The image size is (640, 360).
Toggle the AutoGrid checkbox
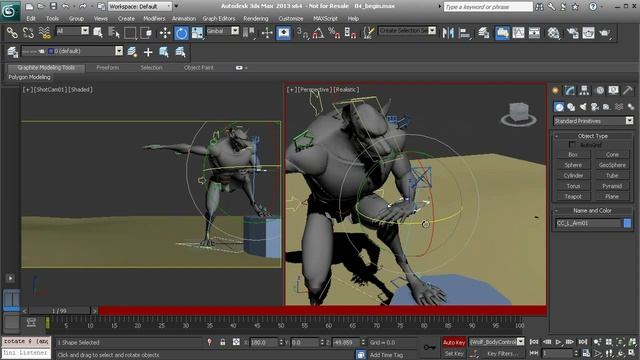572,144
